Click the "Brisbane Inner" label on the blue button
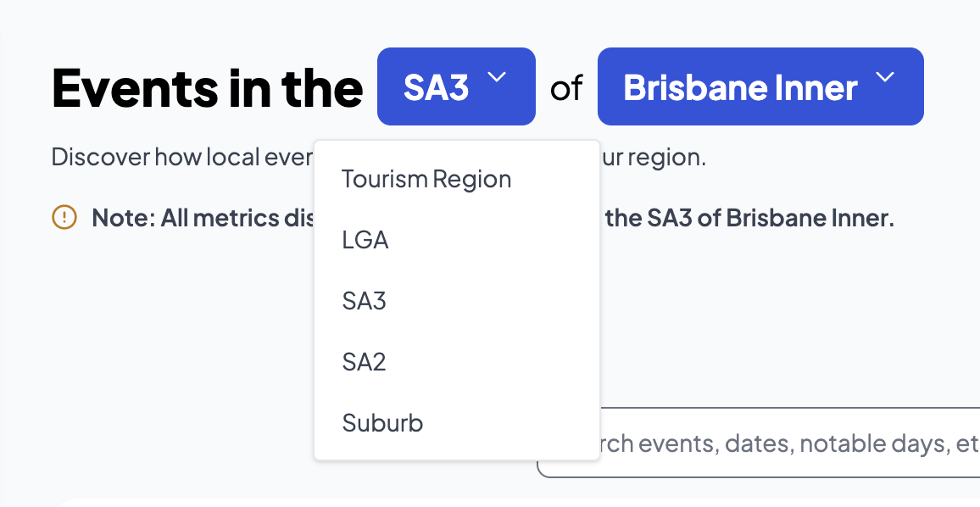Viewport: 980px width, 507px height. pyautogui.click(x=740, y=88)
